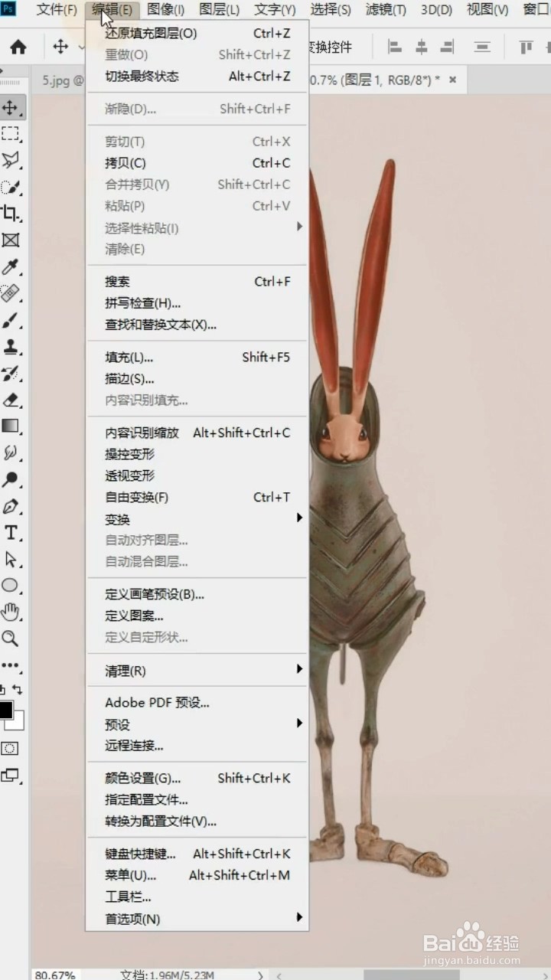Select the Pen tool
This screenshot has width=551, height=980.
click(x=11, y=506)
